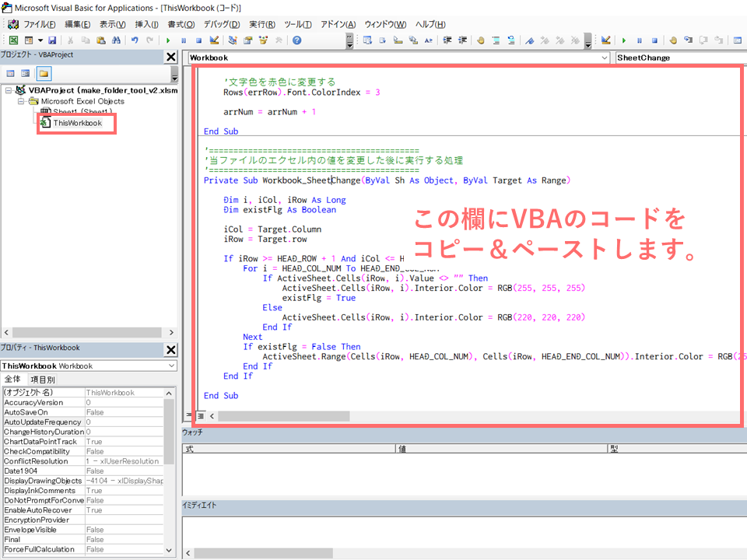
Task: Click the Step Into icon in Debug toolbar
Action: coord(689,40)
